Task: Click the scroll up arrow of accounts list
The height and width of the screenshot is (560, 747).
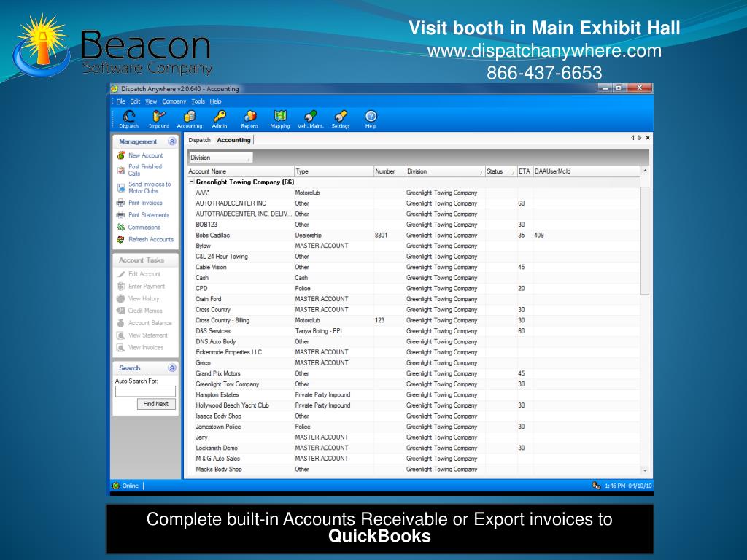Action: coord(645,171)
